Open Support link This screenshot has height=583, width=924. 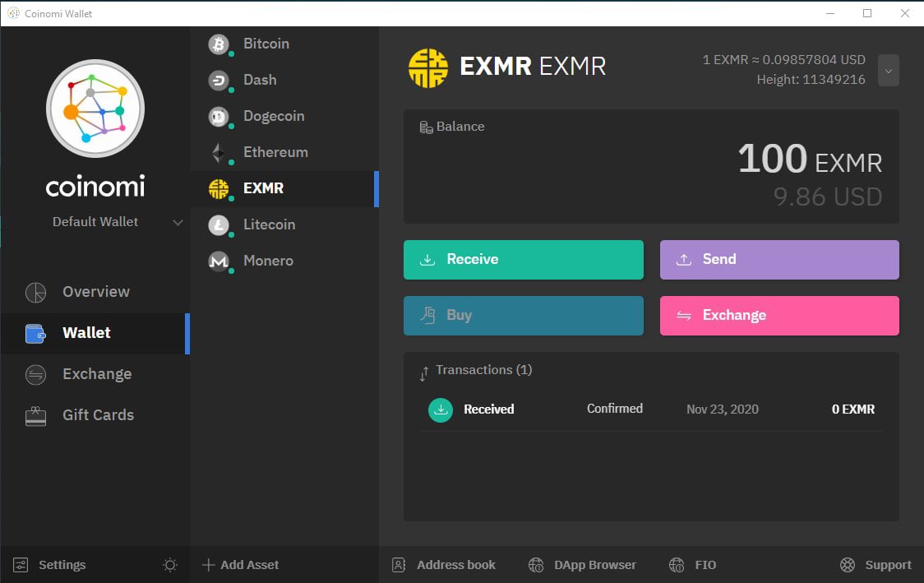coord(888,565)
